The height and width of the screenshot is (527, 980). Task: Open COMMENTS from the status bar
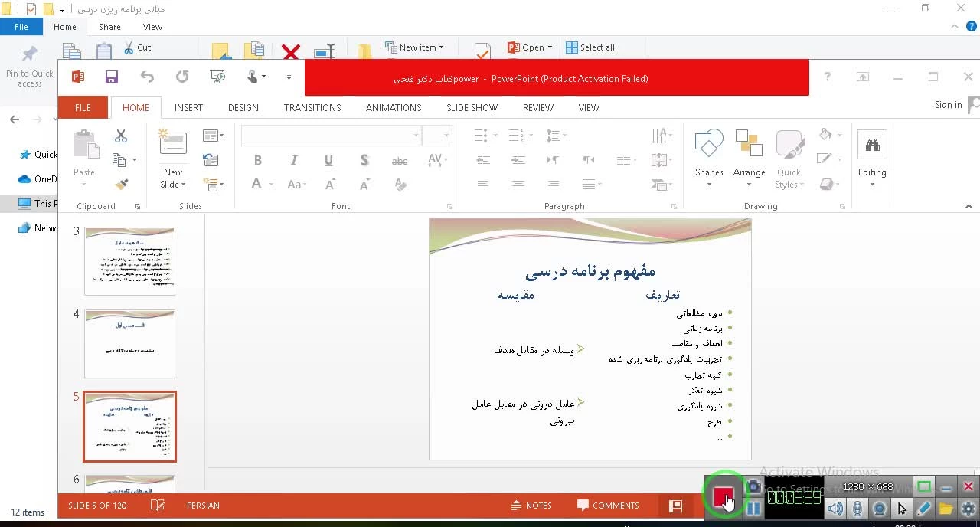click(x=608, y=506)
